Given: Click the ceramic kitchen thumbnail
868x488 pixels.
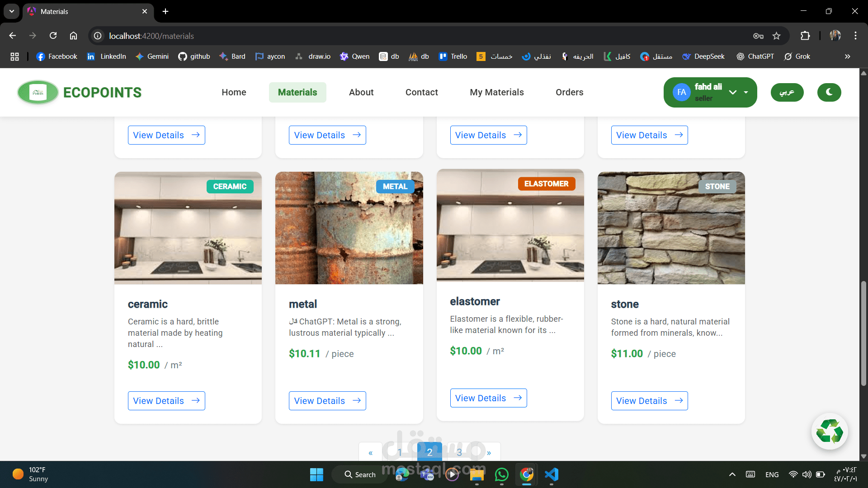Looking at the screenshot, I should pyautogui.click(x=188, y=228).
